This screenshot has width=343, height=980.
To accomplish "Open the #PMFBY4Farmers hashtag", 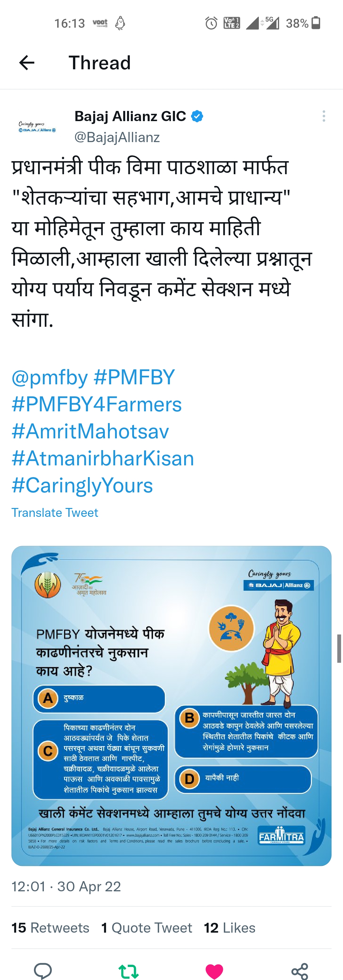I will tap(97, 404).
